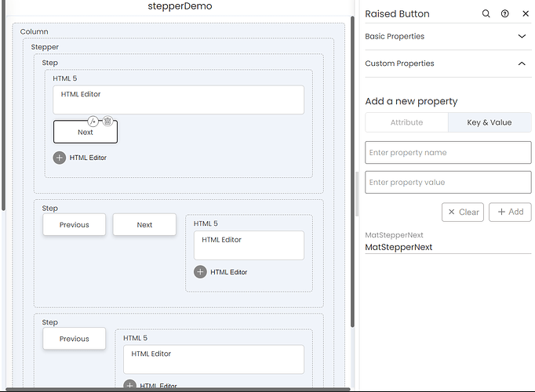The width and height of the screenshot is (535, 392).
Task: Select HTML 5 label in first step
Action: click(65, 78)
